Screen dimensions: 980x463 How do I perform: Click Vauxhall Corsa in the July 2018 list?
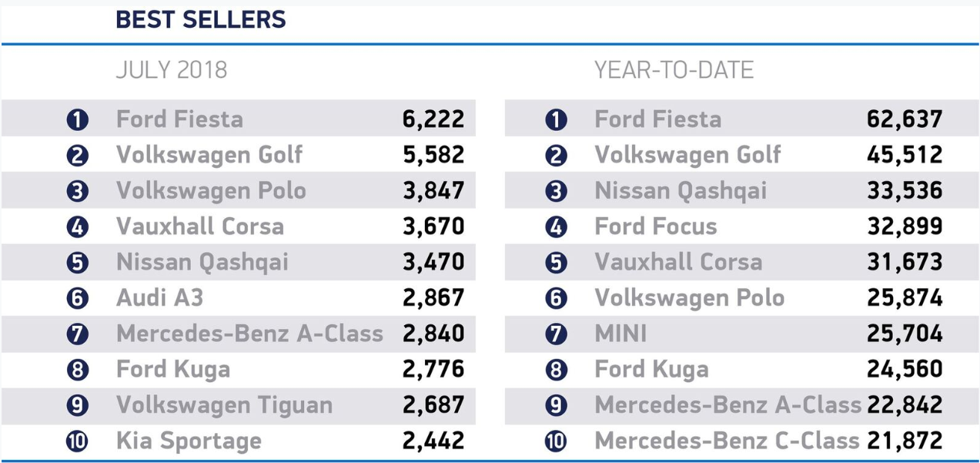tap(200, 226)
